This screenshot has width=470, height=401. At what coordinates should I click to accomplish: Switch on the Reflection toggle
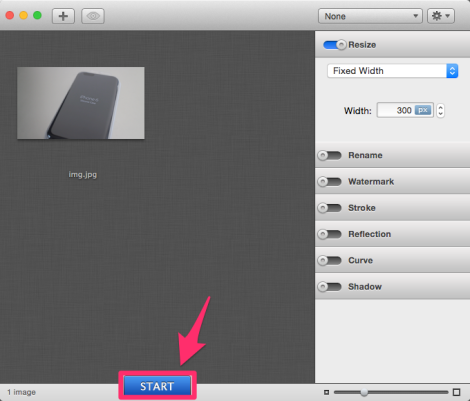tap(329, 234)
